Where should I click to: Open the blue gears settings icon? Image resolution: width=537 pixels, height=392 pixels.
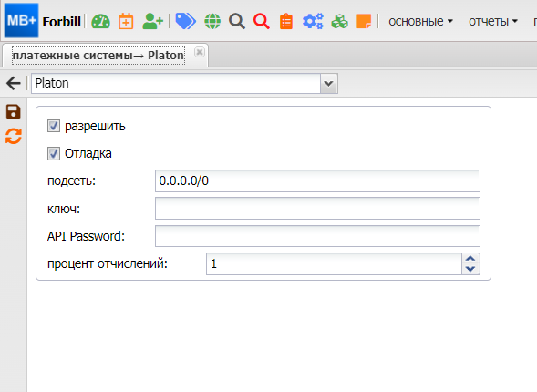coord(313,21)
